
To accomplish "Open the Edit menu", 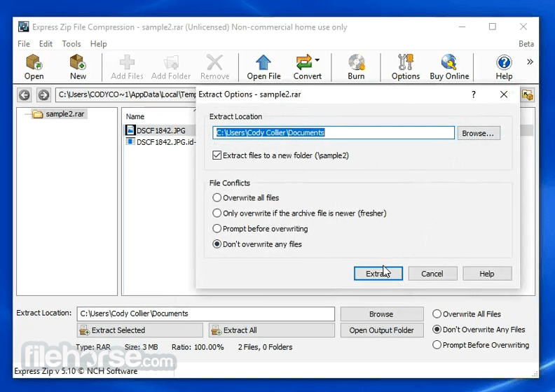I will coord(46,43).
